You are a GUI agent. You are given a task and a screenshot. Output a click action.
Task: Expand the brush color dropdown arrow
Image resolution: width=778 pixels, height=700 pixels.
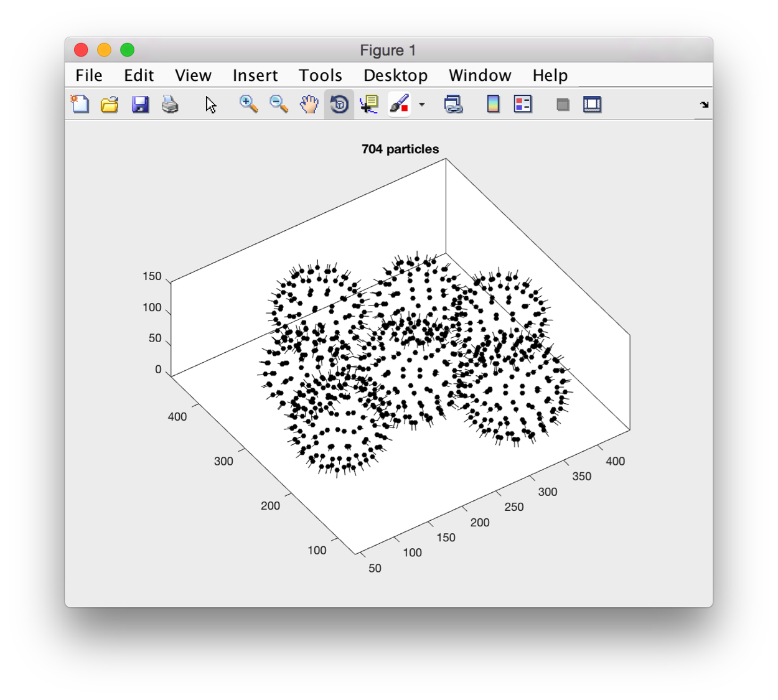(421, 105)
